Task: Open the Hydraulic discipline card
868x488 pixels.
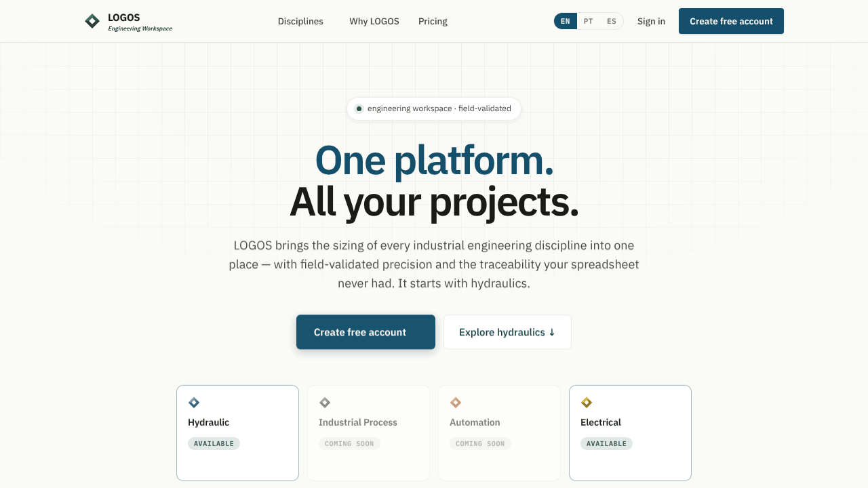Action: click(237, 433)
